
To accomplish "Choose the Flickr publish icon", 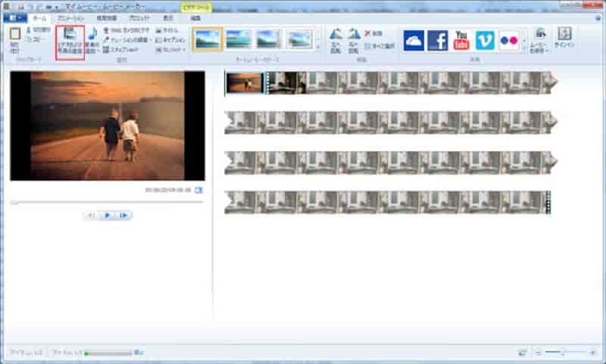I will point(508,40).
